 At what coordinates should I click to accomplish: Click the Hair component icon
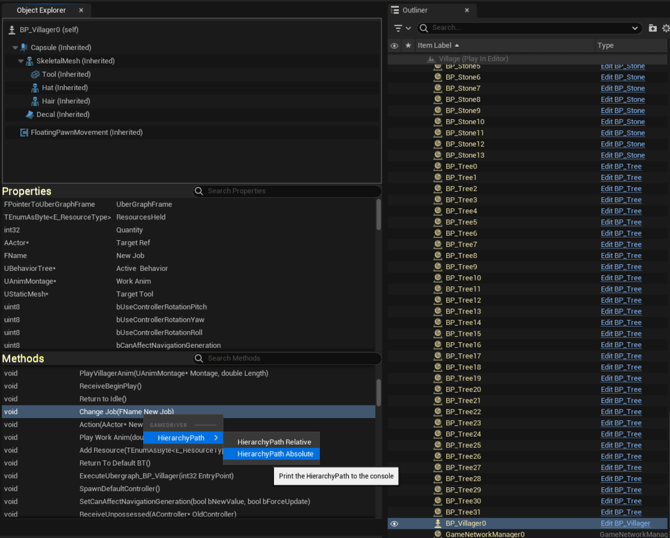point(35,101)
